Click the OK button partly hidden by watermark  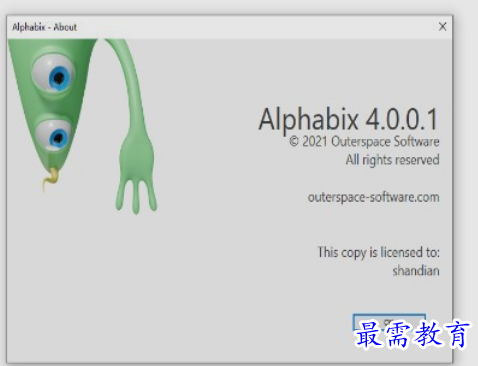coord(389,322)
